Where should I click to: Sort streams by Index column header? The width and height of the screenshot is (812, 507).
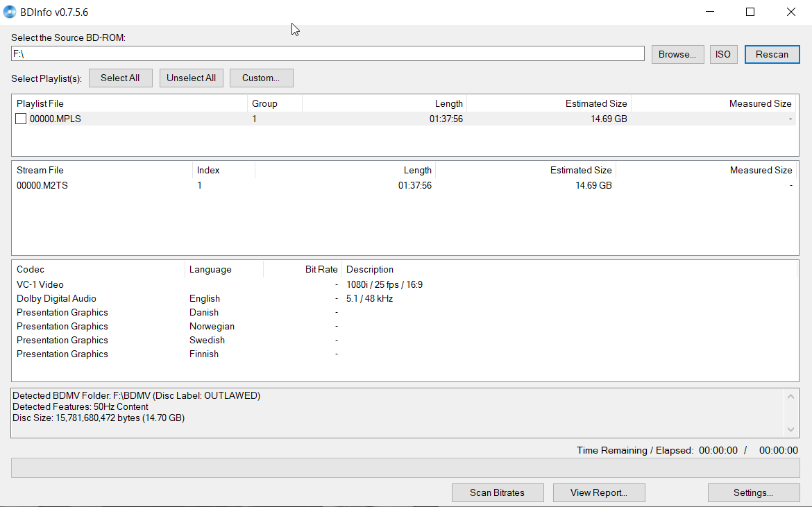223,170
